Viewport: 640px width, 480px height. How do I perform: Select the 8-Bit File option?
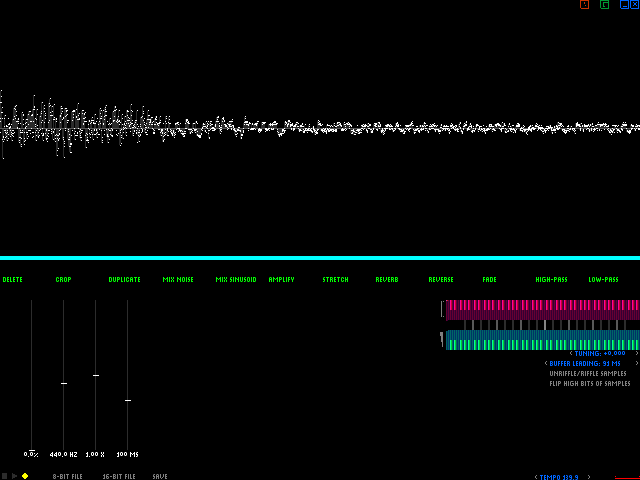pos(66,477)
